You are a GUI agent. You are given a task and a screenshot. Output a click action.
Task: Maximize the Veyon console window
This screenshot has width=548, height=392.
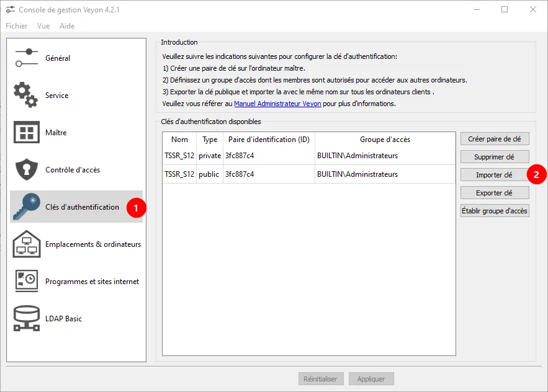(x=505, y=9)
